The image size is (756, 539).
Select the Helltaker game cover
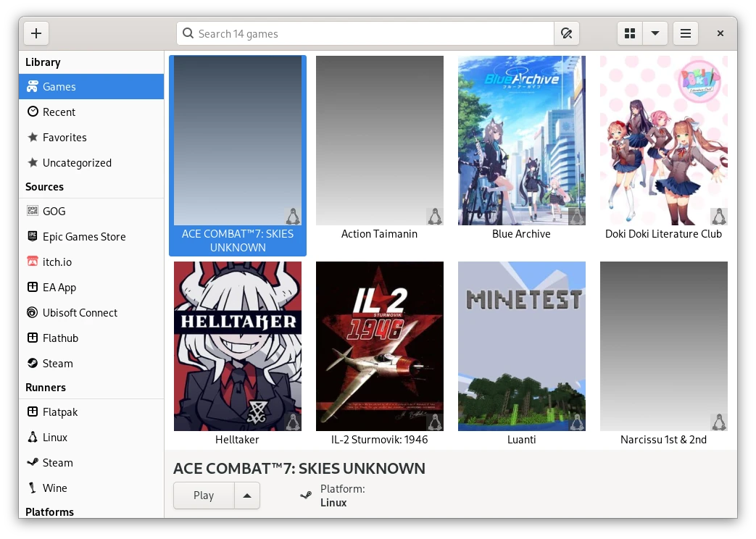(238, 346)
